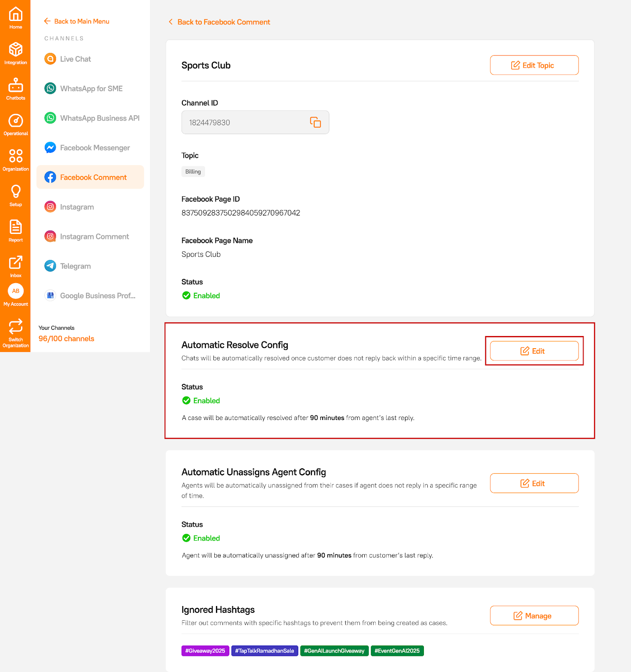
Task: Click the WhatsApp Business API icon
Action: [x=50, y=118]
